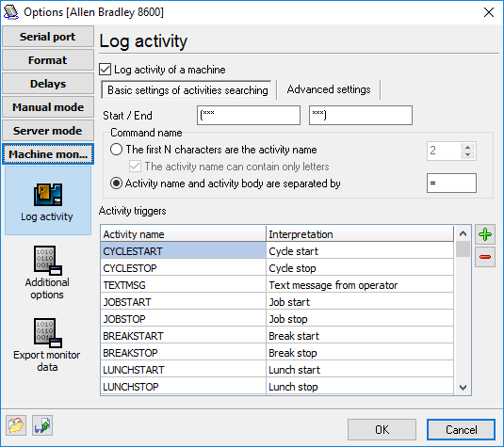
Task: Click the triggers list scroll down arrow
Action: [463, 388]
